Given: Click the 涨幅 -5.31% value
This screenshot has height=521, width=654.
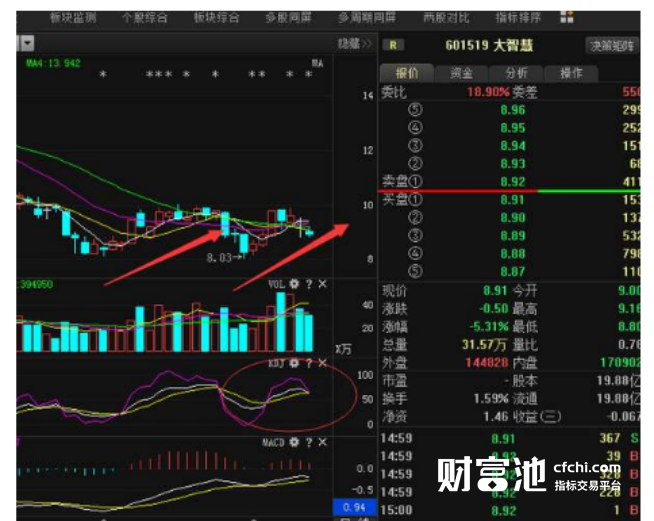Looking at the screenshot, I should [x=489, y=327].
